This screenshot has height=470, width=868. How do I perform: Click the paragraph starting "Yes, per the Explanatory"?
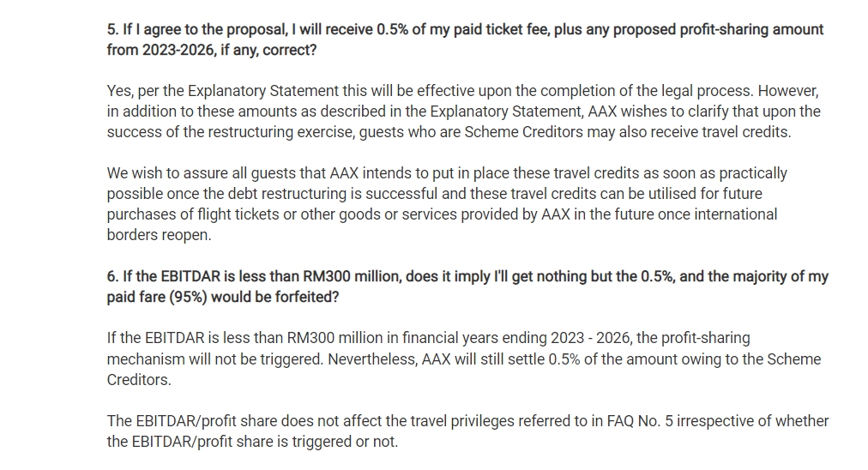(463, 111)
